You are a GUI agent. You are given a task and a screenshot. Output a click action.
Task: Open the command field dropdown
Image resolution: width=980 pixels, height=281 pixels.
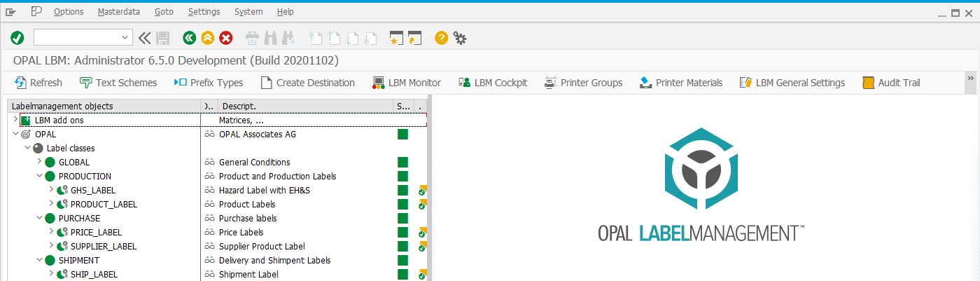click(x=126, y=38)
